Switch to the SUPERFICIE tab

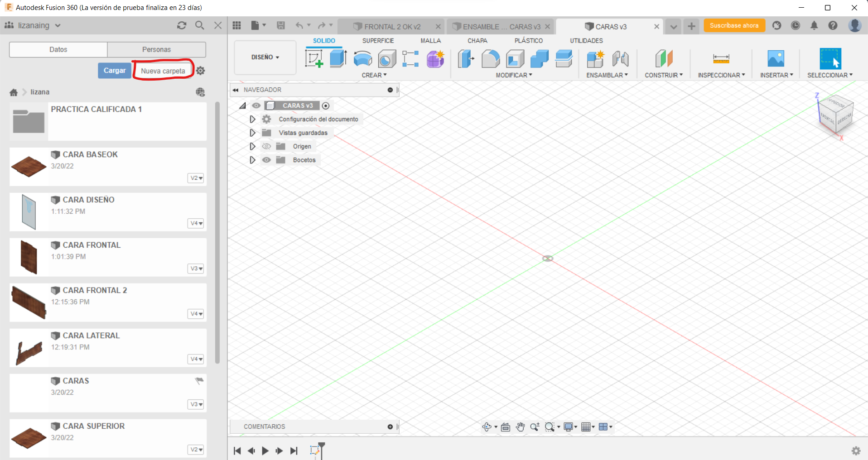[378, 41]
